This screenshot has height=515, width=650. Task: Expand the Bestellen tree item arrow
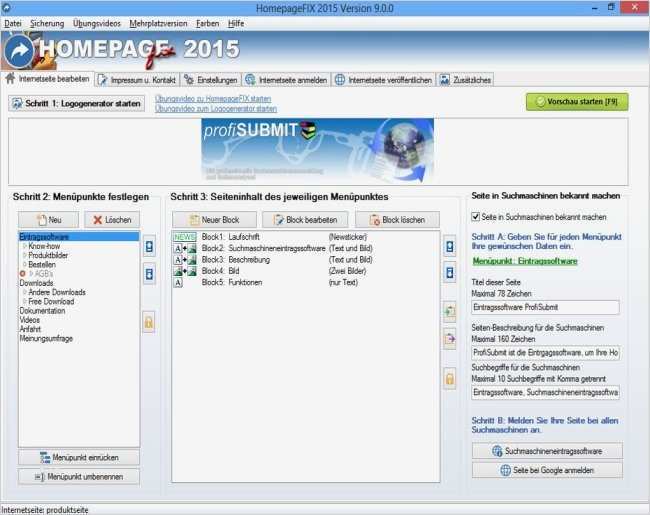coord(25,265)
